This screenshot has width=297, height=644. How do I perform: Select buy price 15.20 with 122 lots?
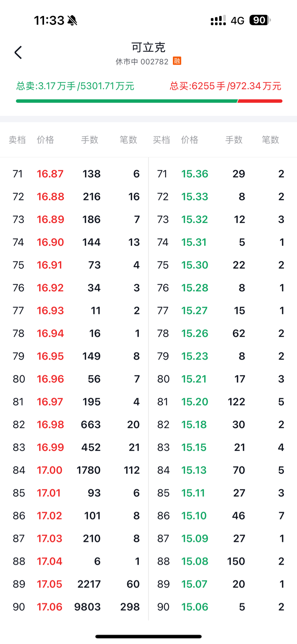coord(221,401)
